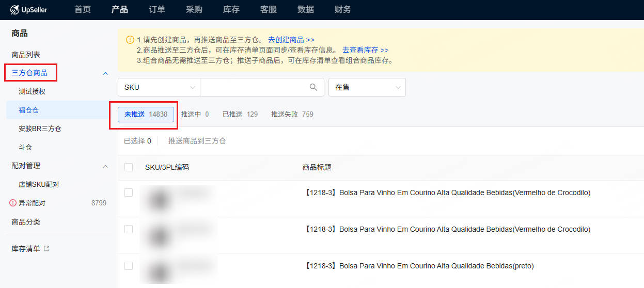
Task: Select the checkbox for the preto product
Action: click(x=129, y=266)
